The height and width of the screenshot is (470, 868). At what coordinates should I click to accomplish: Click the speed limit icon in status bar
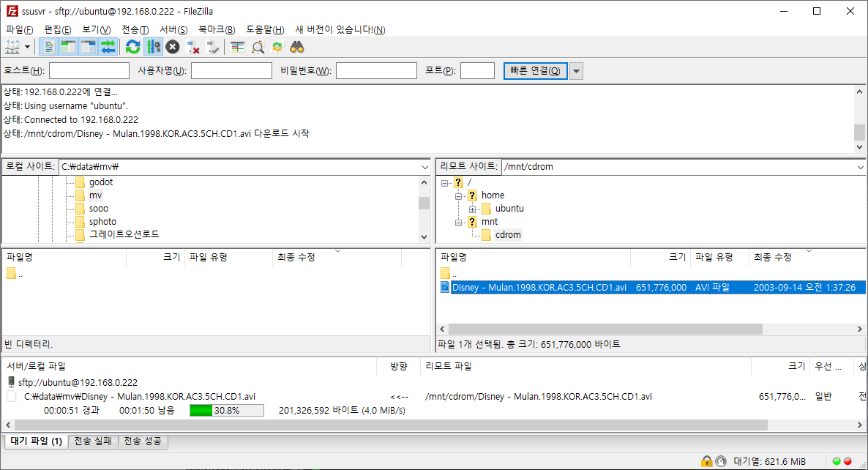721,461
